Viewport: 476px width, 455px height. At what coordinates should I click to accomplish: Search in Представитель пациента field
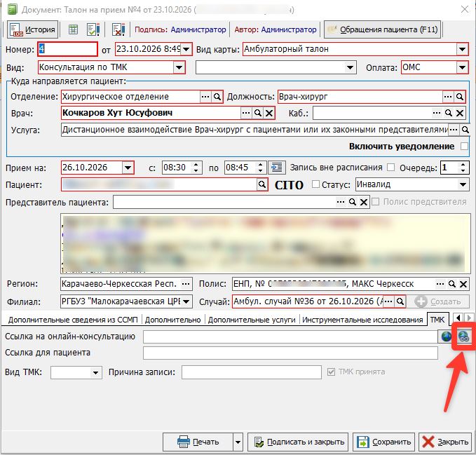[352, 202]
